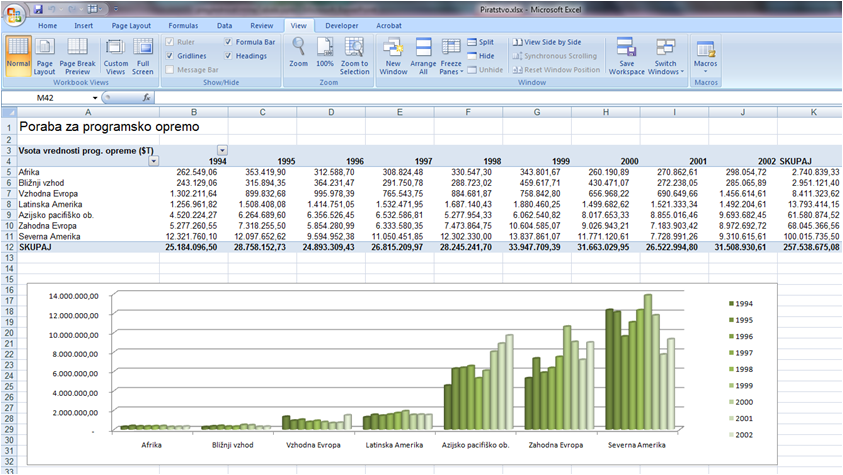The height and width of the screenshot is (475, 843).
Task: Switch to the Page Layout tab
Action: (131, 24)
